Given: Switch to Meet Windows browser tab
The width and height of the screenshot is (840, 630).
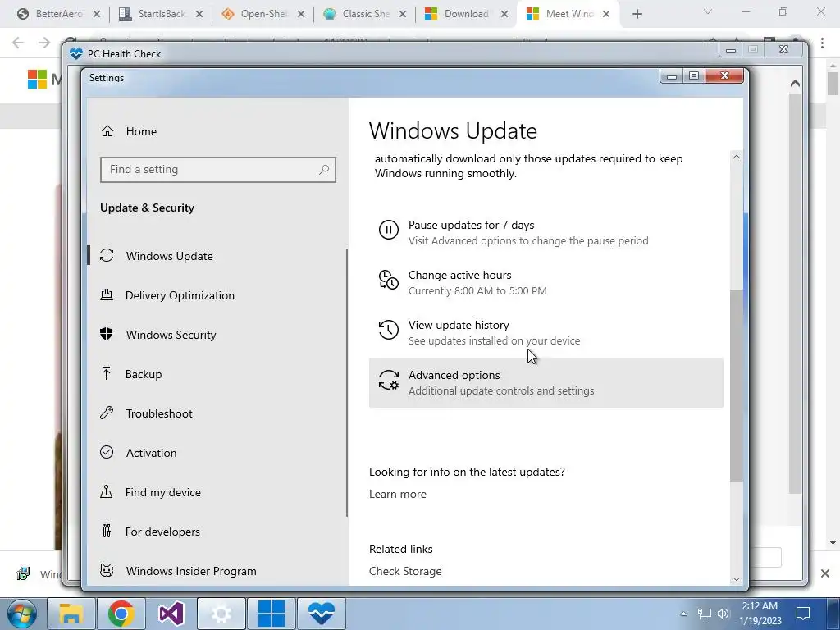Looking at the screenshot, I should tap(569, 14).
